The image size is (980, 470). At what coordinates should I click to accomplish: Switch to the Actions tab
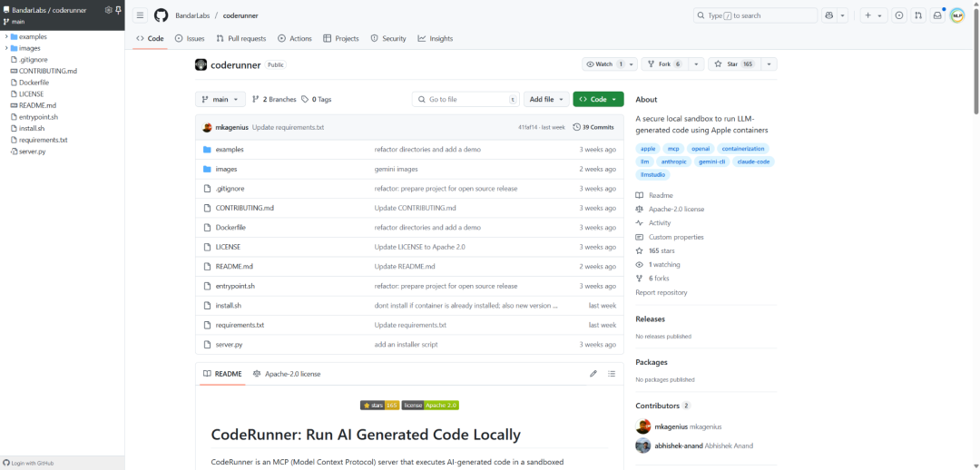pyautogui.click(x=294, y=39)
